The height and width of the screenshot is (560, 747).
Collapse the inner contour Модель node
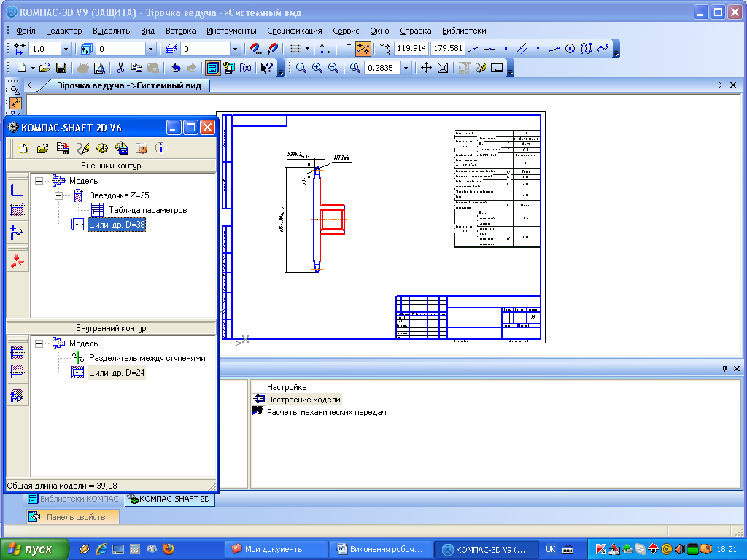(39, 343)
